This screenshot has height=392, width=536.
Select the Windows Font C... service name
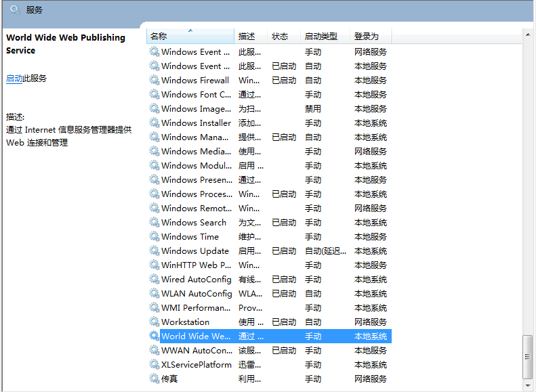pyautogui.click(x=196, y=95)
